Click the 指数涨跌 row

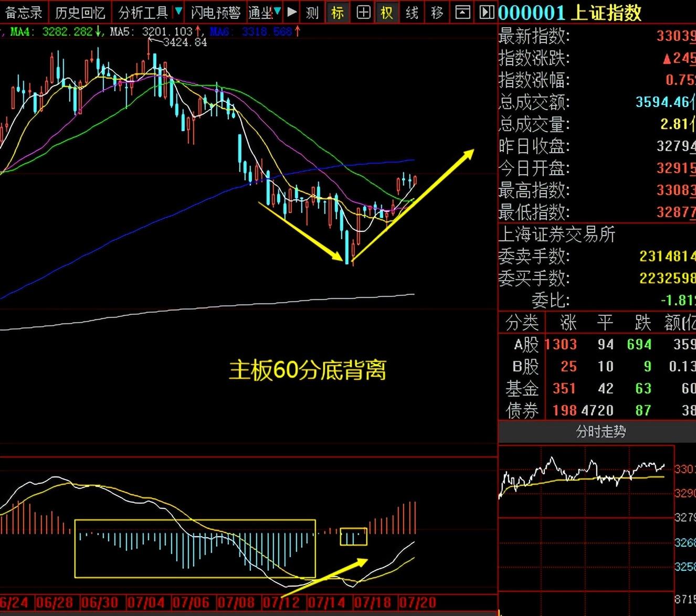pyautogui.click(x=597, y=58)
